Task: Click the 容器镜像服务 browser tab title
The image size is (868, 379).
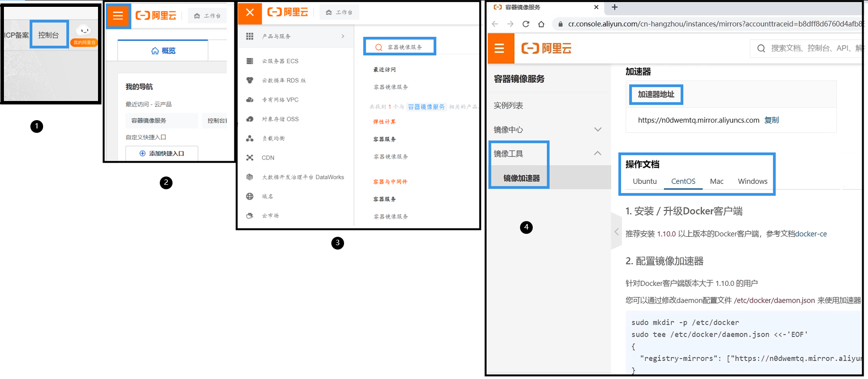Action: (x=522, y=7)
